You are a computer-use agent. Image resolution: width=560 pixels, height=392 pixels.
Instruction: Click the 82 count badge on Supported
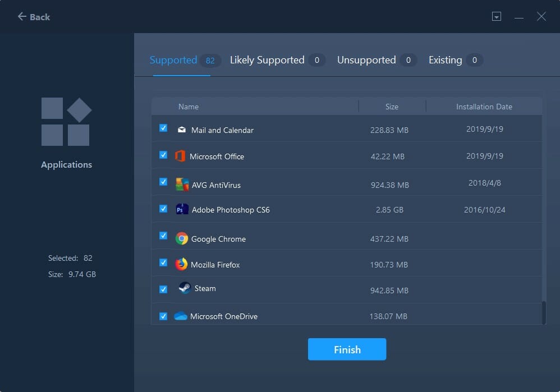[210, 61]
